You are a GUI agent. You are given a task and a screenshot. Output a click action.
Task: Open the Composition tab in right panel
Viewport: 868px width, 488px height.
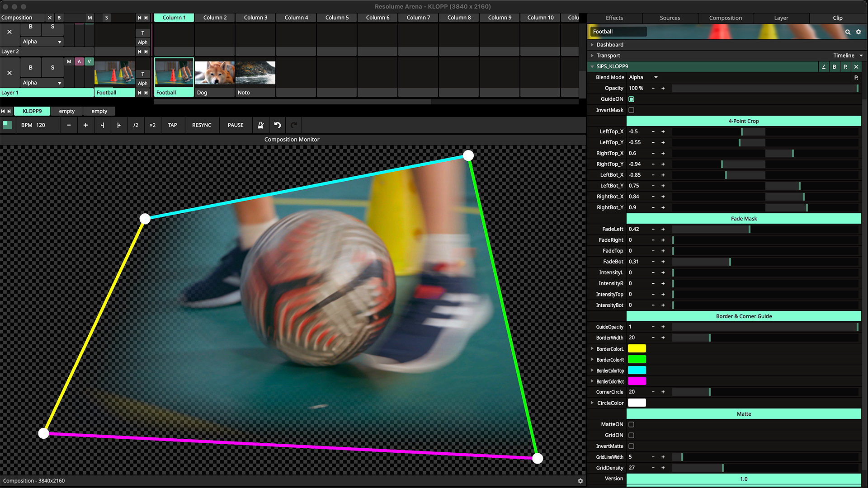[726, 18]
